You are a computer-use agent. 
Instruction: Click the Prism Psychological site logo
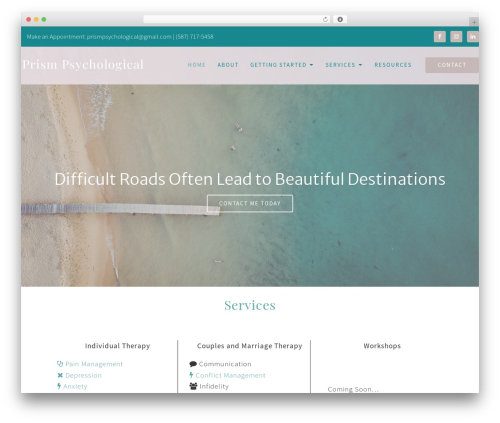pyautogui.click(x=83, y=65)
